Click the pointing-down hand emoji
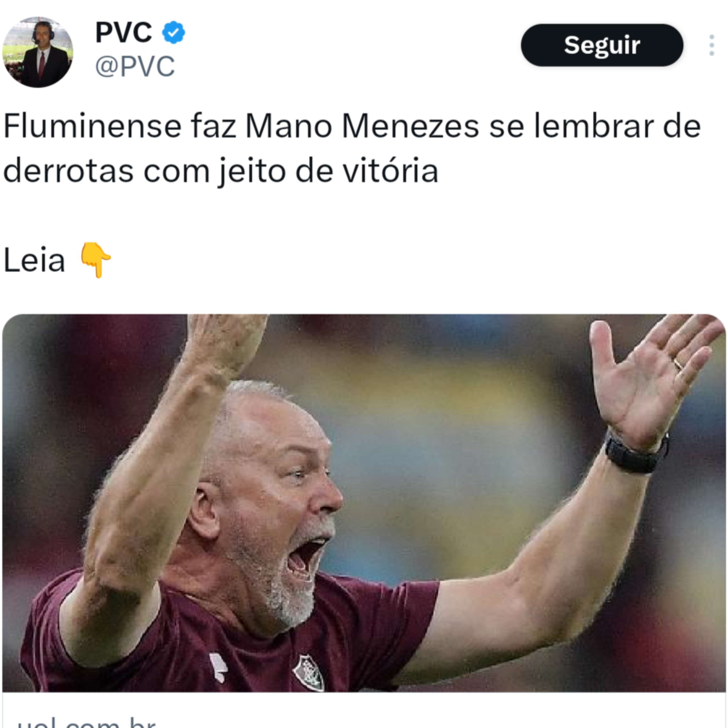The image size is (728, 728). tap(96, 260)
